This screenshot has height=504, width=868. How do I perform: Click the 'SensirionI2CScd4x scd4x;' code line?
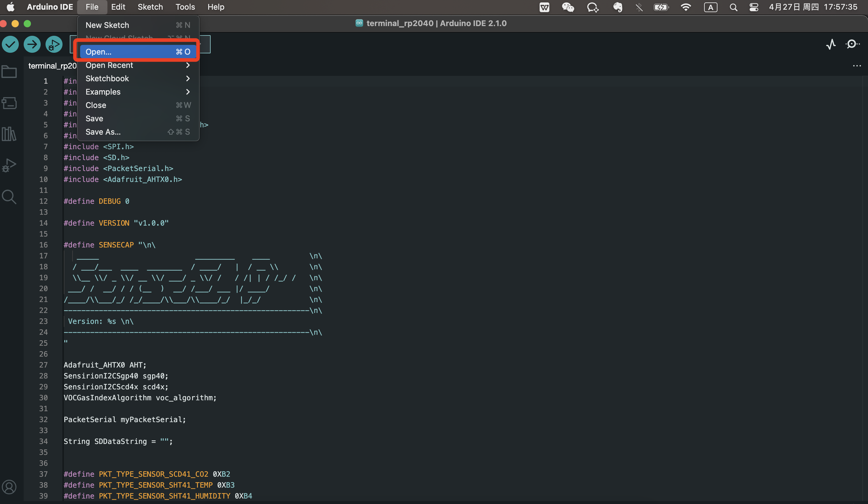tap(116, 387)
